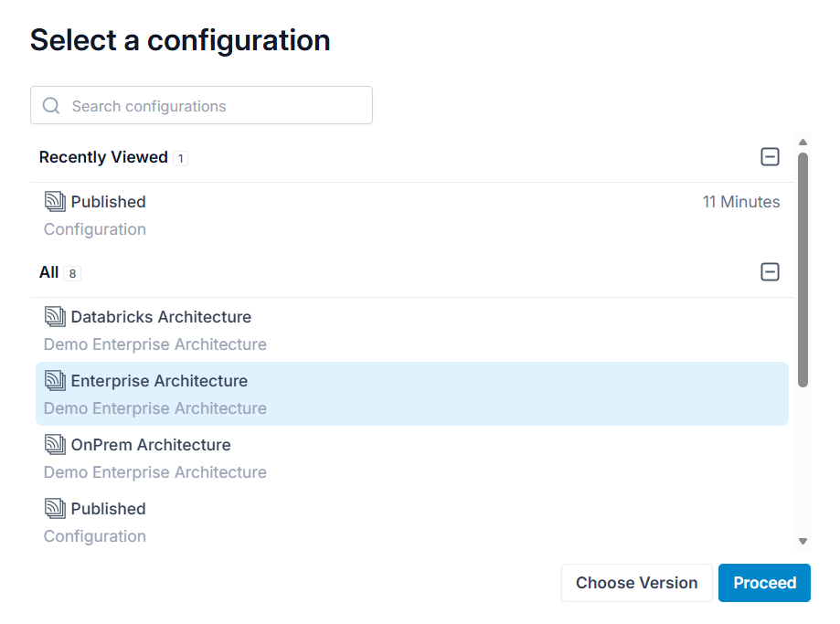Click the Recently Viewed section header
This screenshot has height=624, width=840.
tap(103, 157)
